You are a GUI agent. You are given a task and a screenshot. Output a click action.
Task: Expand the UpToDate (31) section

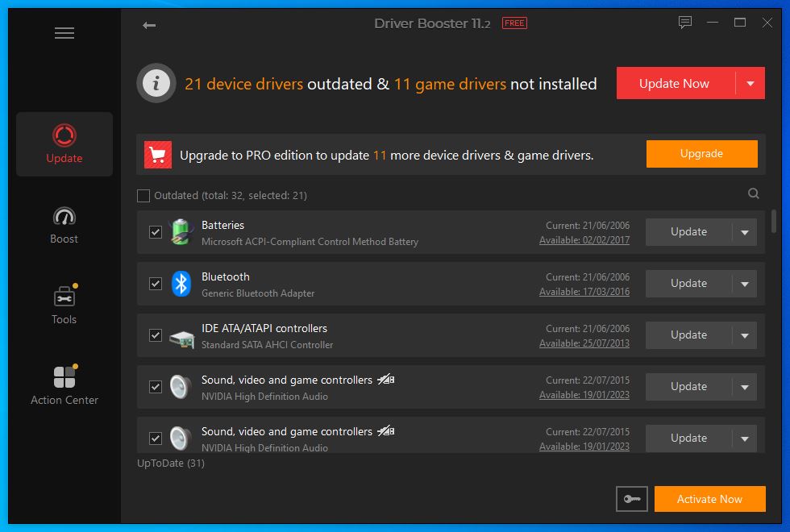[x=171, y=463]
